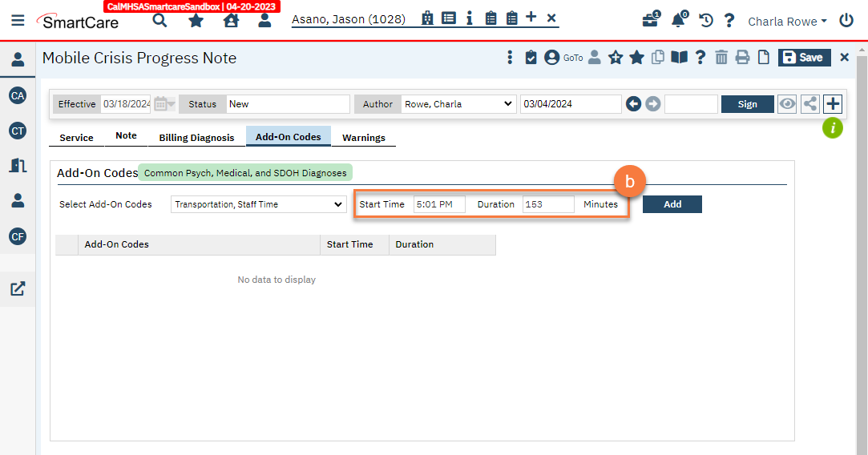The height and width of the screenshot is (455, 868).
Task: Switch to the Service tab
Action: pos(76,137)
